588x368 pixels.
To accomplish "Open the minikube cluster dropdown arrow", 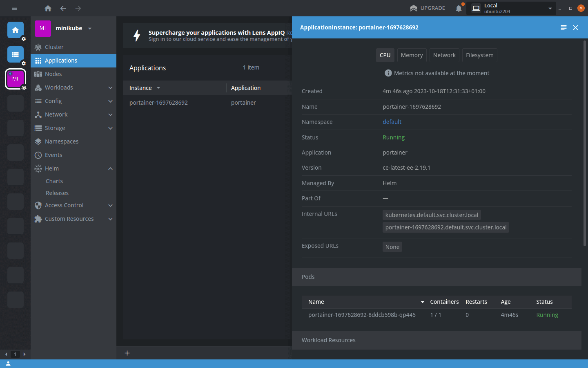I will pyautogui.click(x=90, y=29).
